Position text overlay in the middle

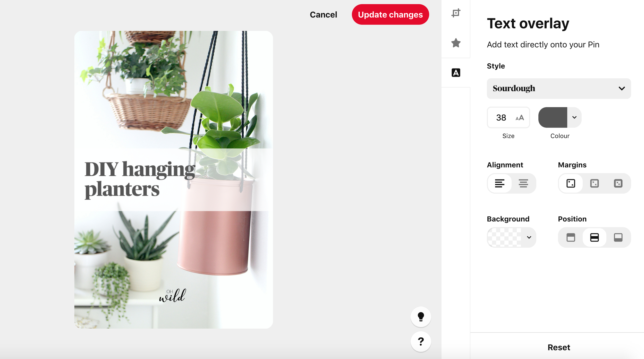tap(594, 237)
